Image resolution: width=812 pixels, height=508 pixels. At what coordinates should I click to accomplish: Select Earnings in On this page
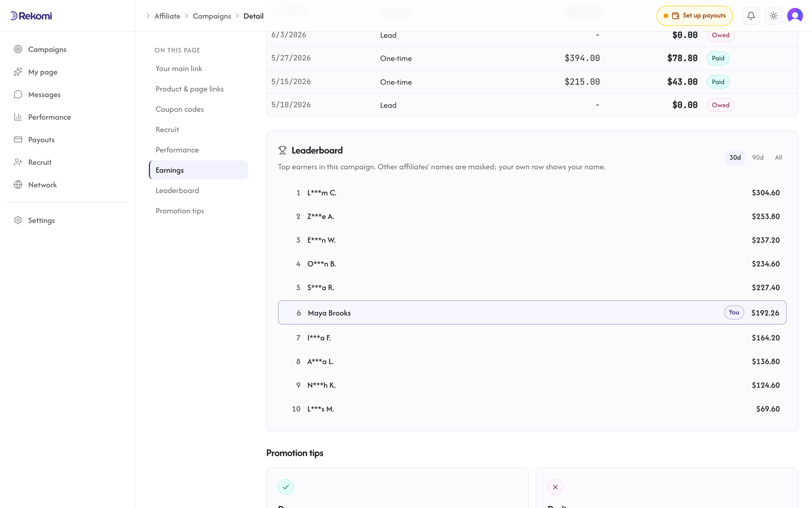click(199, 170)
